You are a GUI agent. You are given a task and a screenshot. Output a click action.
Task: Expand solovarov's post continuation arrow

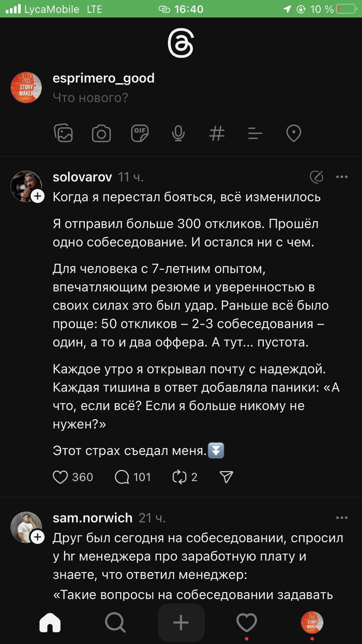tap(216, 451)
